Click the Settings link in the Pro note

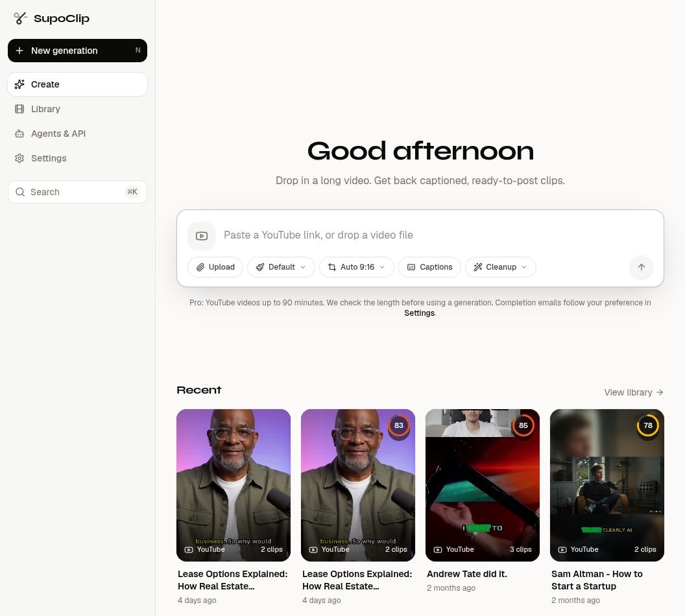(420, 313)
